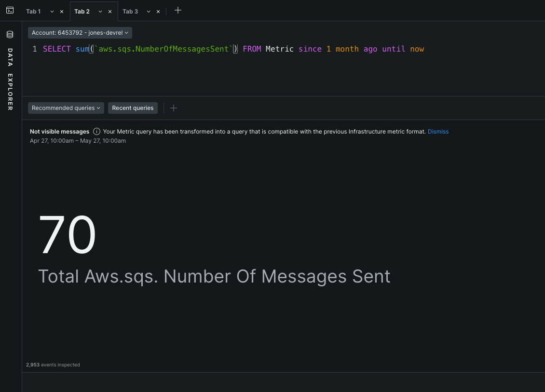Click the info icon next to Not visible messages
Image resolution: width=545 pixels, height=392 pixels.
pos(96,131)
